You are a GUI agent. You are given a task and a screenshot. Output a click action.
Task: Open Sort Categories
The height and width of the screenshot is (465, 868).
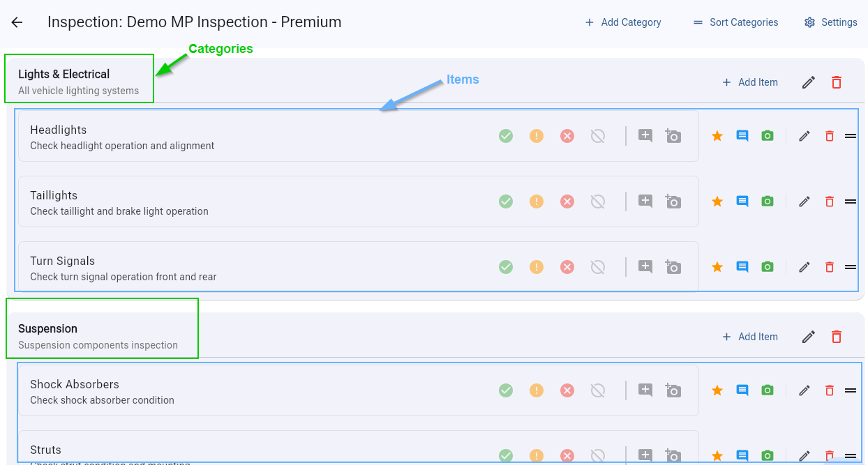click(735, 22)
